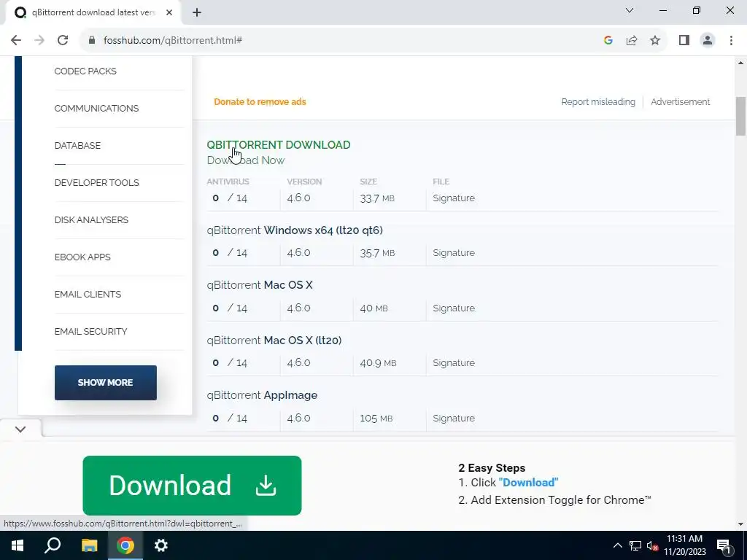Open the EBOOK APPS category
Viewport: 747px width, 560px height.
tap(82, 257)
